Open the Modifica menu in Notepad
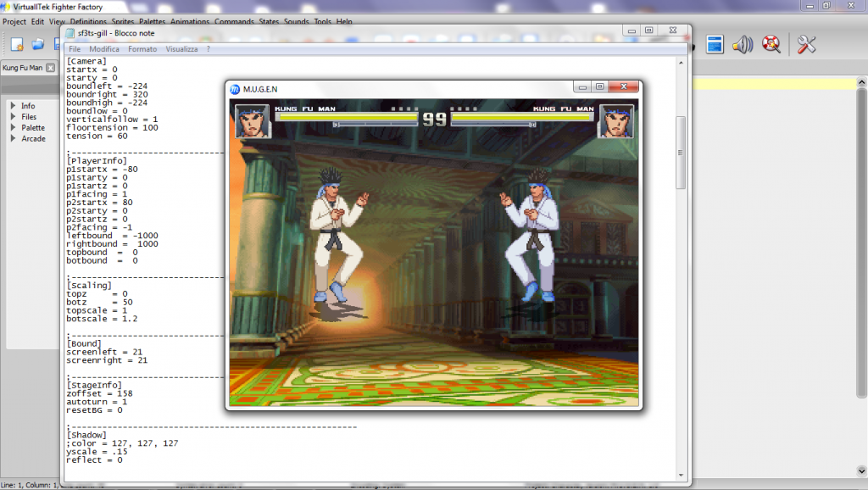 click(x=104, y=49)
